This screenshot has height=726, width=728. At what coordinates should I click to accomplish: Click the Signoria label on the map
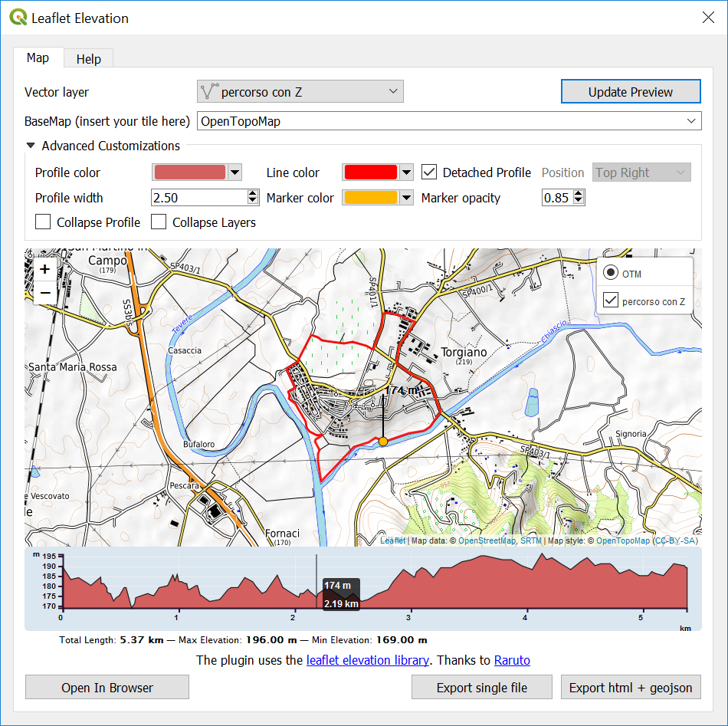tap(631, 434)
